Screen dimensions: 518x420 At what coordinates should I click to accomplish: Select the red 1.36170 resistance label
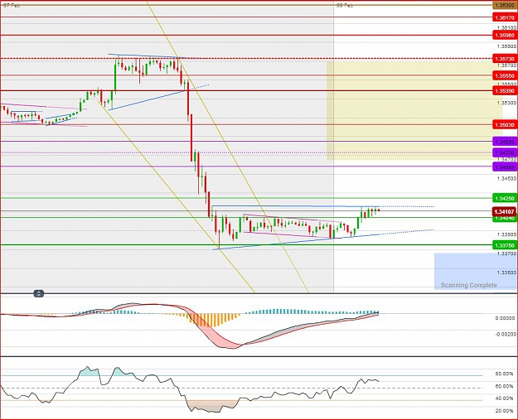click(505, 17)
